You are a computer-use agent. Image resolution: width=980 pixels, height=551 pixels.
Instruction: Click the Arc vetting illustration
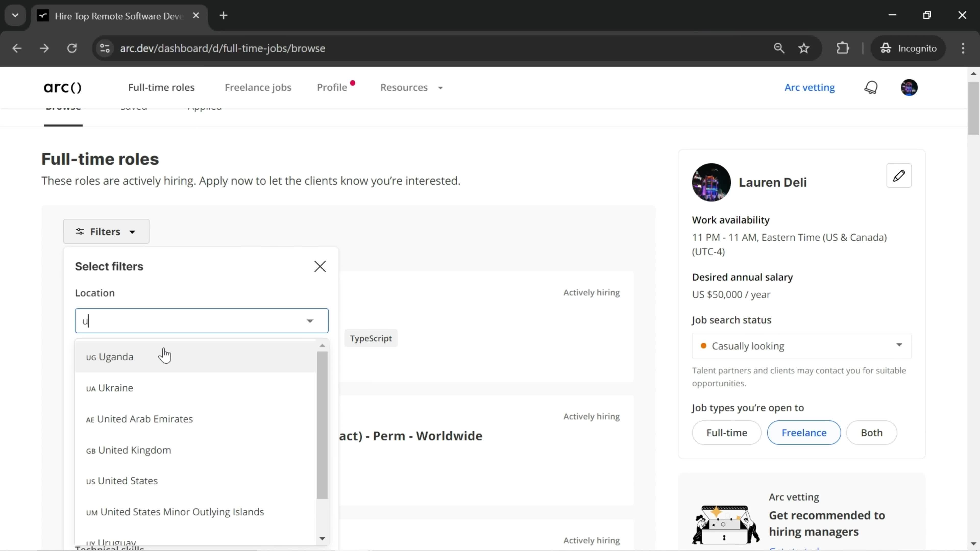click(x=726, y=525)
